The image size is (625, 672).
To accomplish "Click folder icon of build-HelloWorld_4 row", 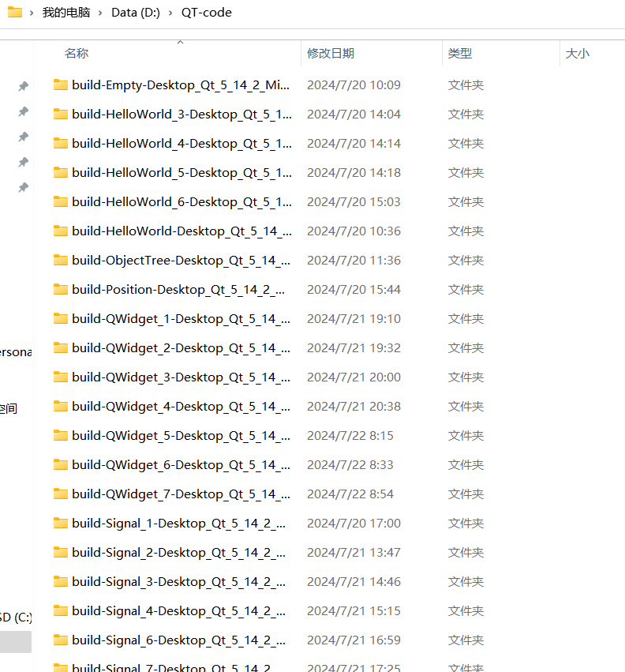I will coord(61,143).
